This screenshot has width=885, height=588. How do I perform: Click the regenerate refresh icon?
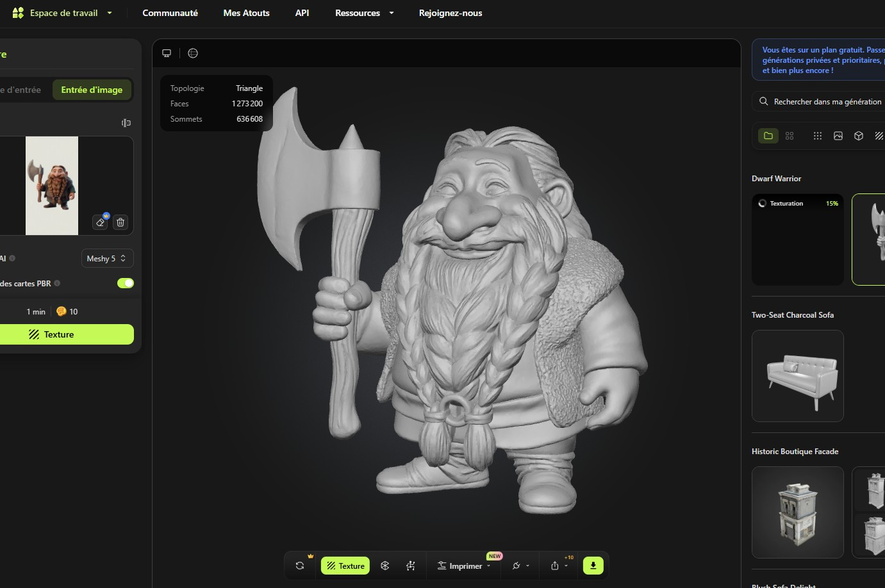(300, 566)
